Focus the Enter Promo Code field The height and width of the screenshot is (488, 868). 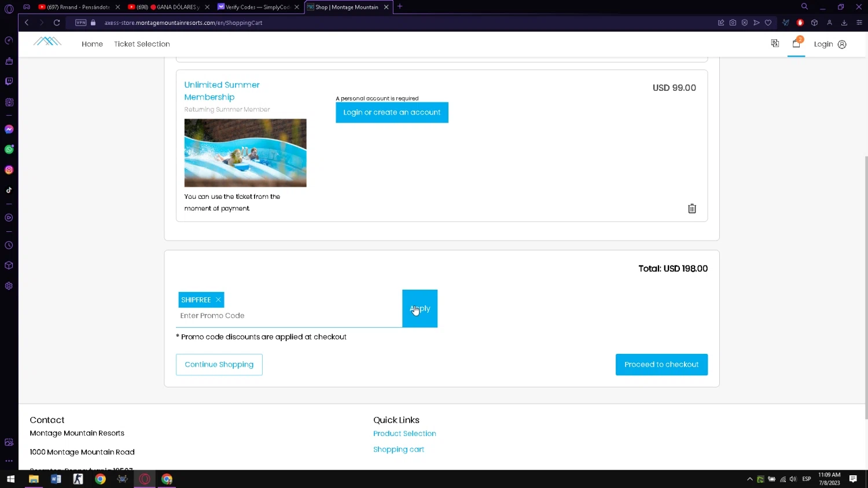(x=289, y=316)
